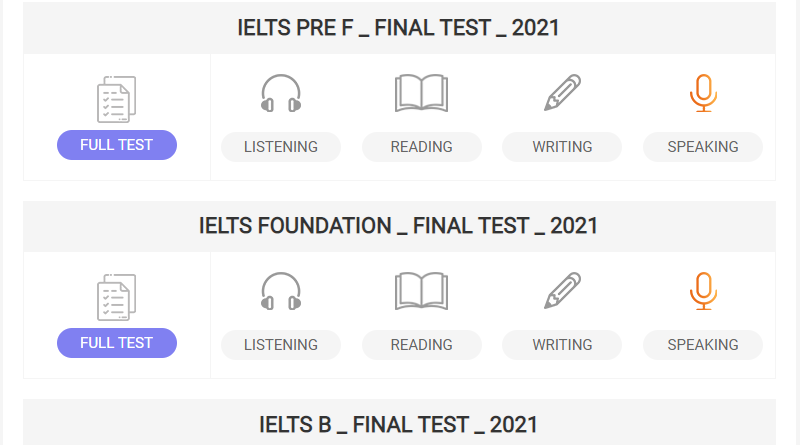The width and height of the screenshot is (800, 445).
Task: Choose WRITING button in IELTS FOUNDATION
Action: coord(562,345)
